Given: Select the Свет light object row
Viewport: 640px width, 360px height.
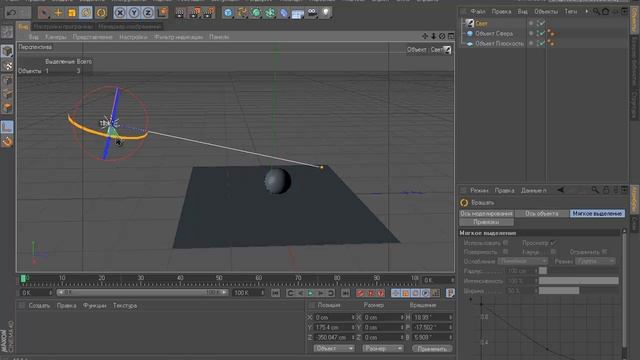Looking at the screenshot, I should [482, 24].
